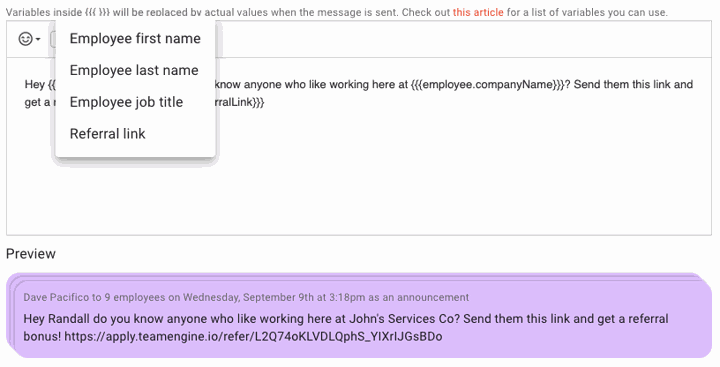Viewport: 720px width, 367px height.
Task: Click the "Variables inside" help text
Action: point(44,12)
